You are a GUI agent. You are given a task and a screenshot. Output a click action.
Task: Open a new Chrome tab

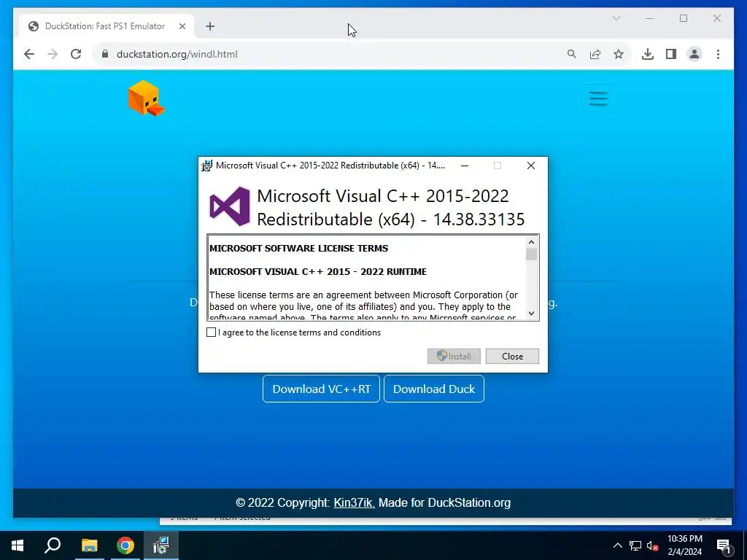pos(210,26)
